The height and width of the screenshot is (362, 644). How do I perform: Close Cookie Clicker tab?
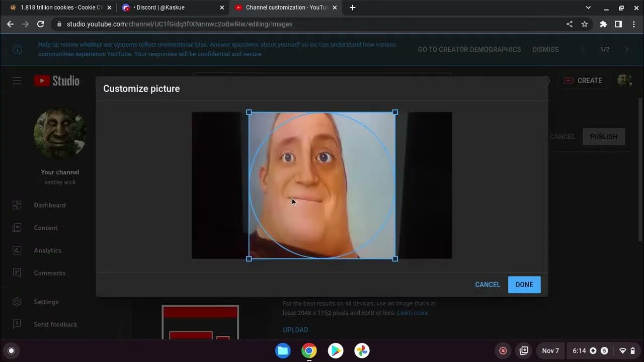[109, 8]
